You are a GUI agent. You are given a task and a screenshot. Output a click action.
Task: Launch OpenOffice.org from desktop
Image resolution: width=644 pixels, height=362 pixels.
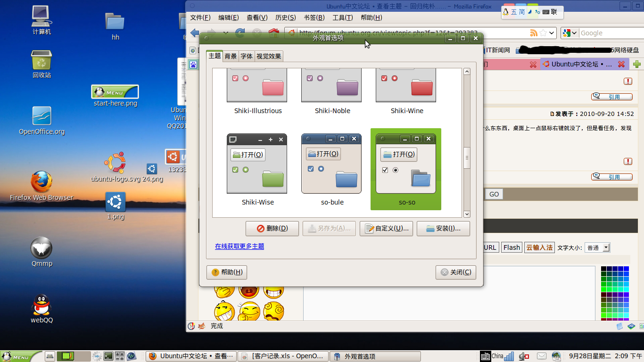click(41, 120)
